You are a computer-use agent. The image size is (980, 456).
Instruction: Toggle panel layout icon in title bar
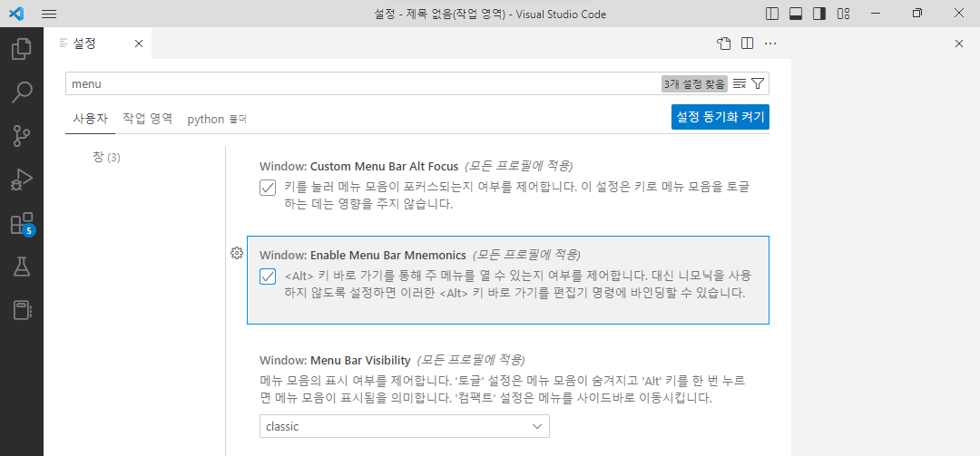796,14
